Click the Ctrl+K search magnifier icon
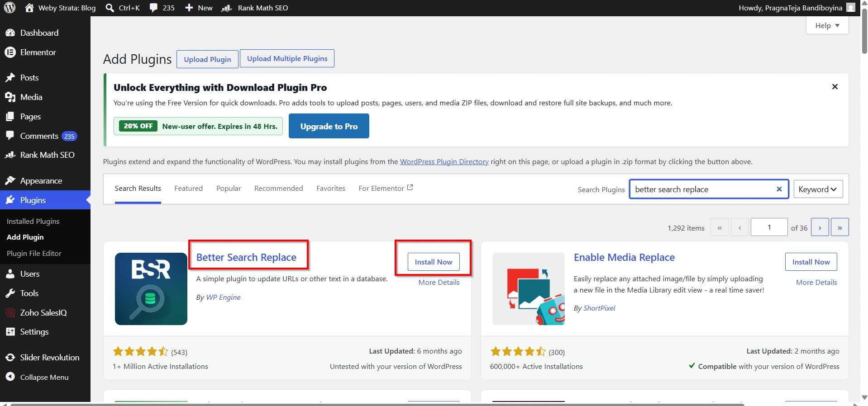The width and height of the screenshot is (868, 406). click(x=110, y=8)
